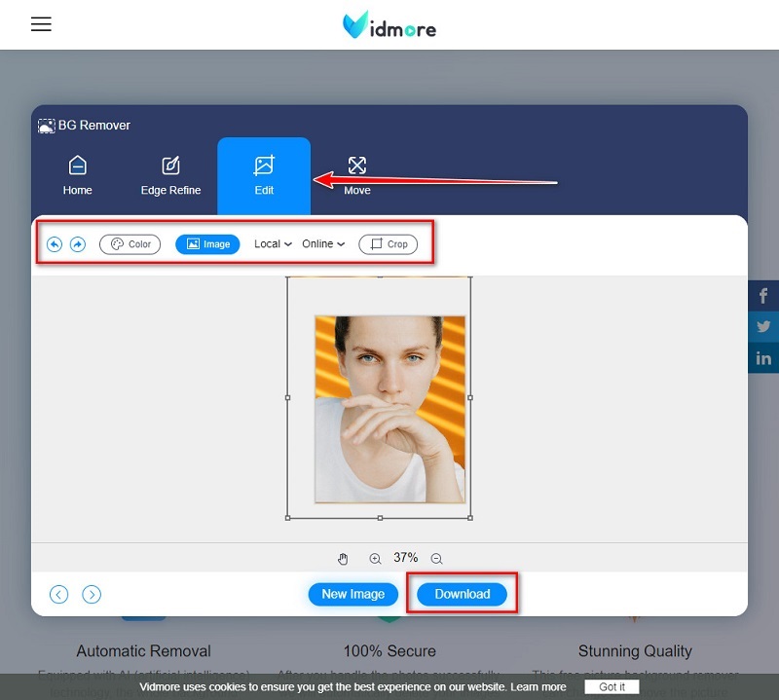Viewport: 779px width, 700px height.
Task: Zoom in with the plus magnifier
Action: [x=375, y=559]
